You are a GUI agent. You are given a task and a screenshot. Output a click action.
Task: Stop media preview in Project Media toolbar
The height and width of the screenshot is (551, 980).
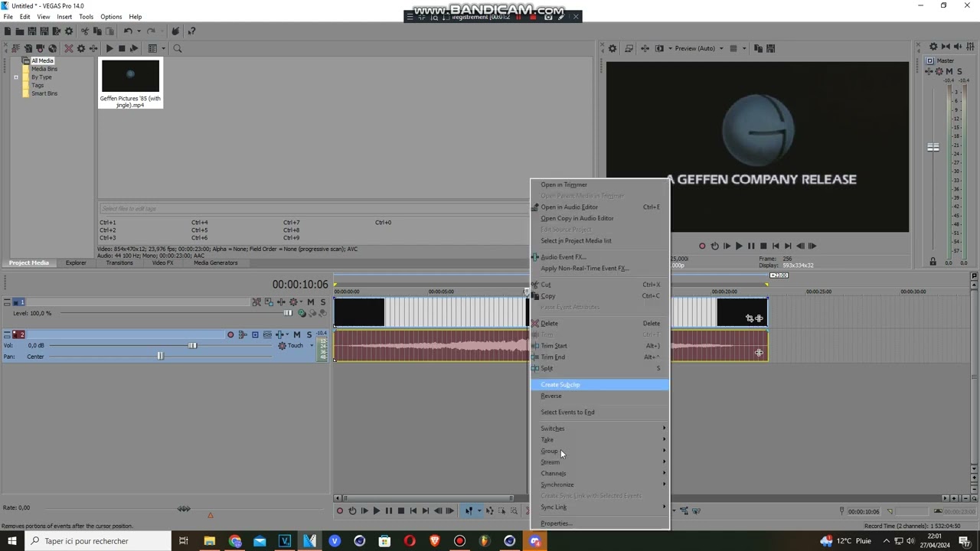coord(122,48)
